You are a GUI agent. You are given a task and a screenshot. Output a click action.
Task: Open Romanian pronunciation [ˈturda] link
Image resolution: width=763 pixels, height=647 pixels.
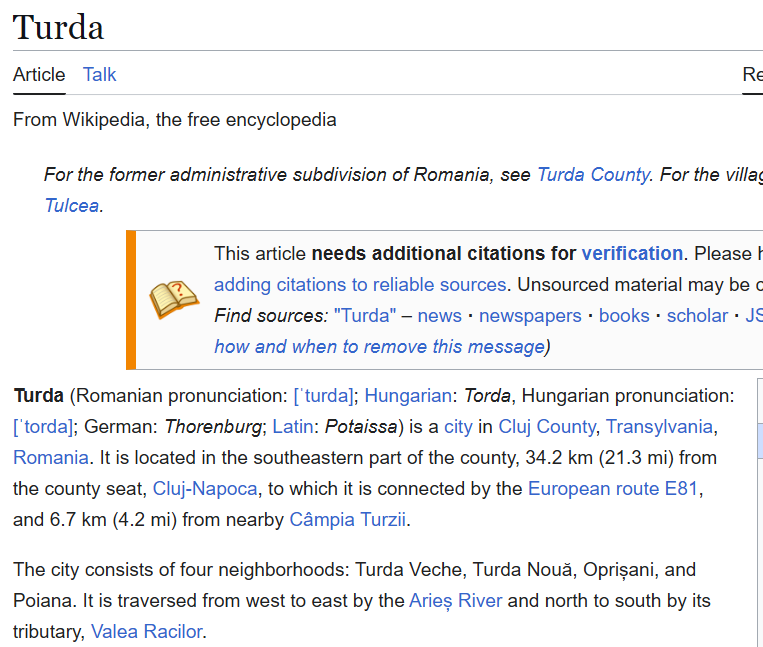coord(324,396)
